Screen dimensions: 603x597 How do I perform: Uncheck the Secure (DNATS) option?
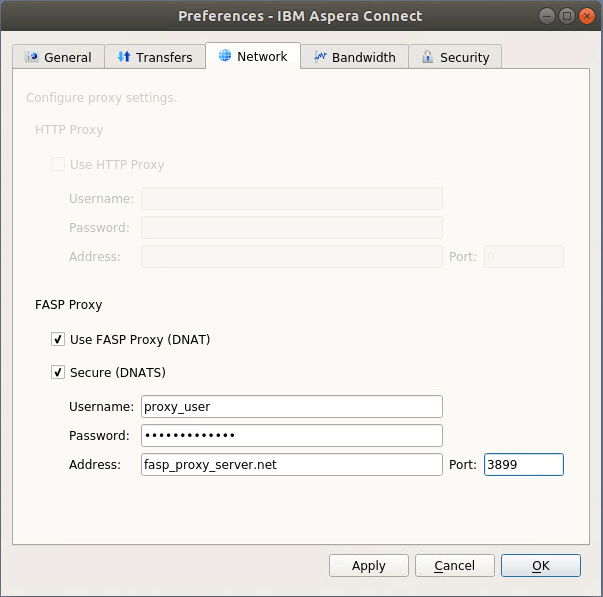click(x=58, y=373)
